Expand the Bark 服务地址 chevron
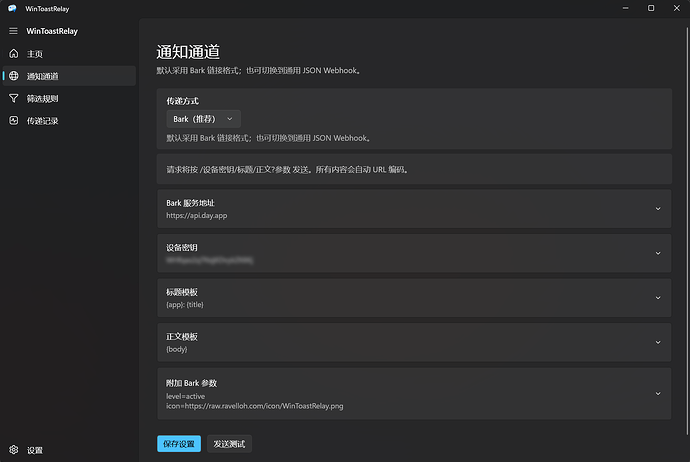Image resolution: width=690 pixels, height=462 pixels. click(x=658, y=209)
